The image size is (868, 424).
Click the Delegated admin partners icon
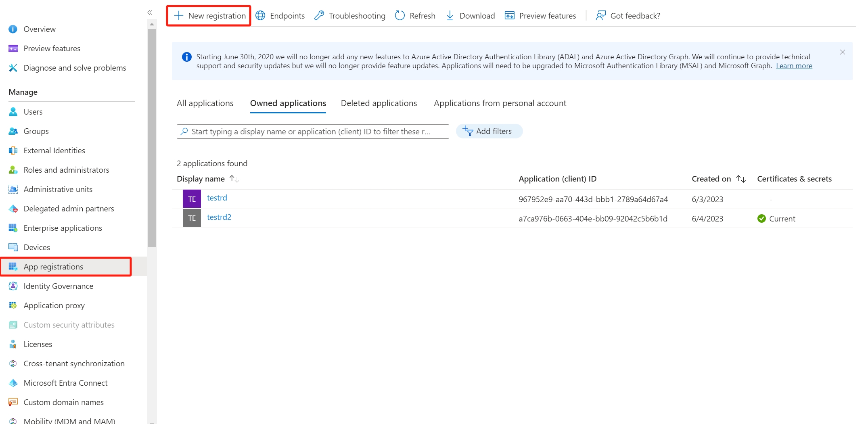(13, 209)
